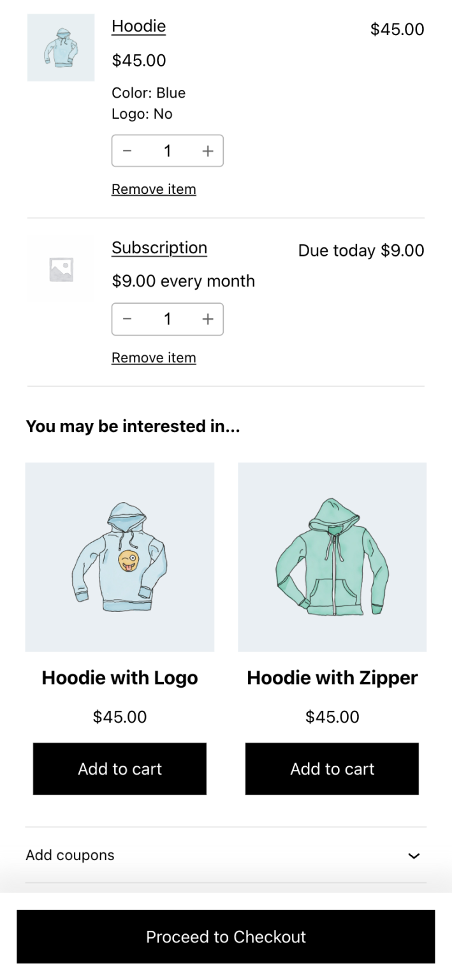Open the Hoodie product link

click(138, 26)
